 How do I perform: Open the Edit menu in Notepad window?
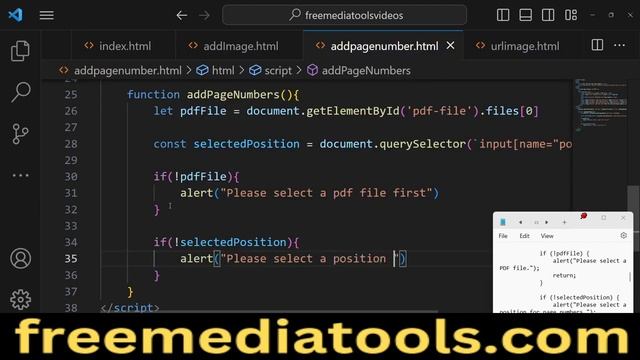[524, 236]
